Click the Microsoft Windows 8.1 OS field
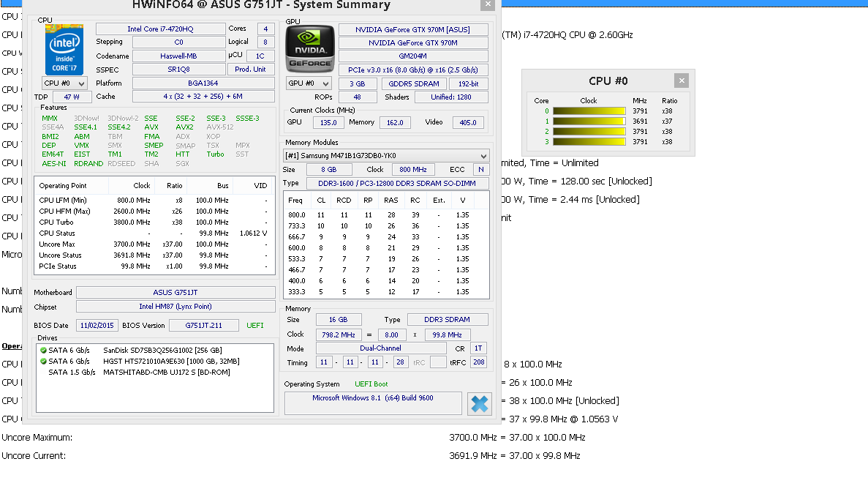The image size is (868, 486). (x=373, y=403)
